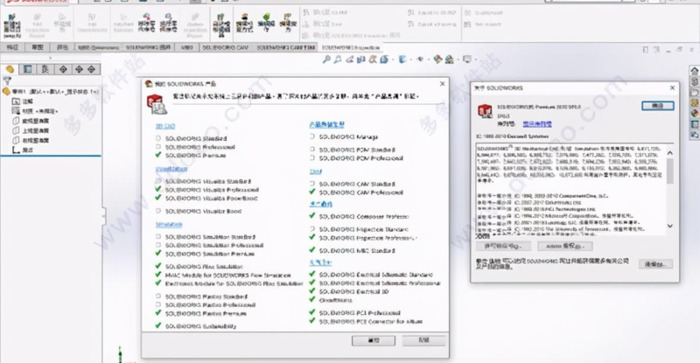Click the Edit Appearance colored ball icon
Viewport: 700px width, 363px height.
(438, 59)
